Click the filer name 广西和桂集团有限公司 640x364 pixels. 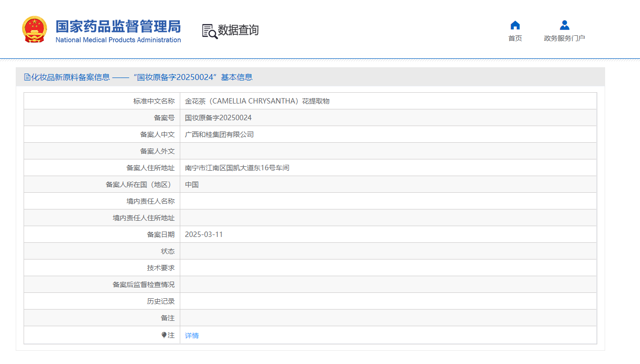coord(219,134)
